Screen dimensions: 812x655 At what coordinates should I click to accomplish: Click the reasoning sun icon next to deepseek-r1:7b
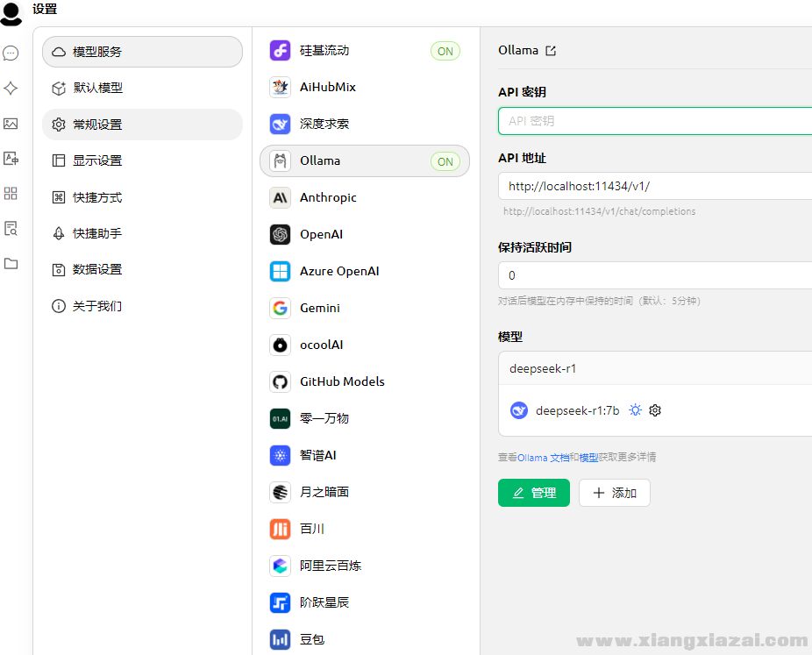tap(636, 410)
